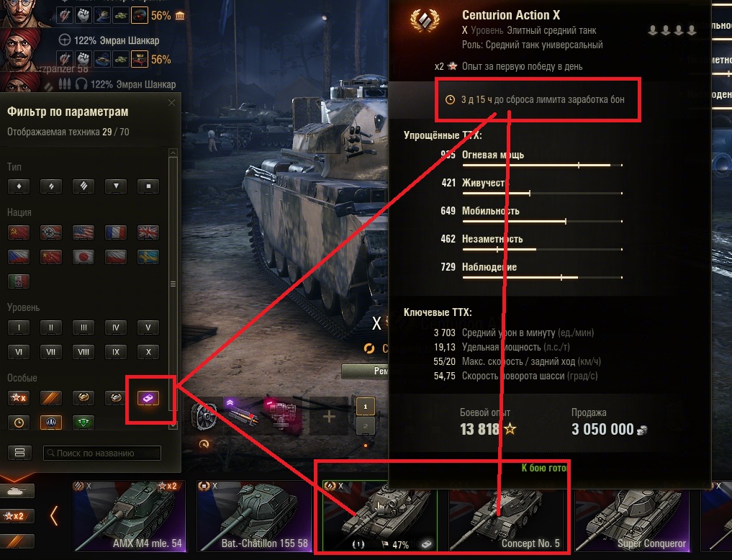Toggle the tier X level filter
Viewport: 732px width, 560px height.
(x=148, y=352)
